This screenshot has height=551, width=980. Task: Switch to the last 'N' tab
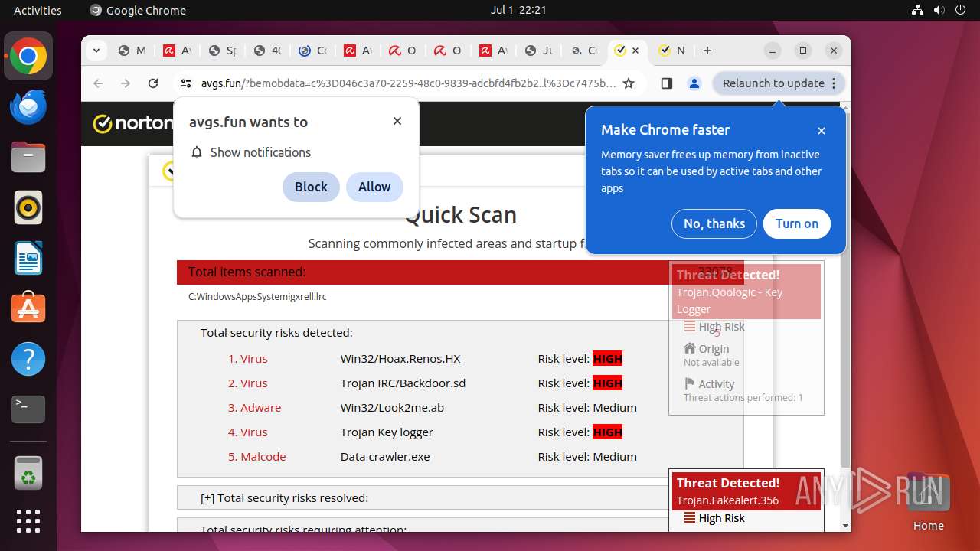pos(671,51)
